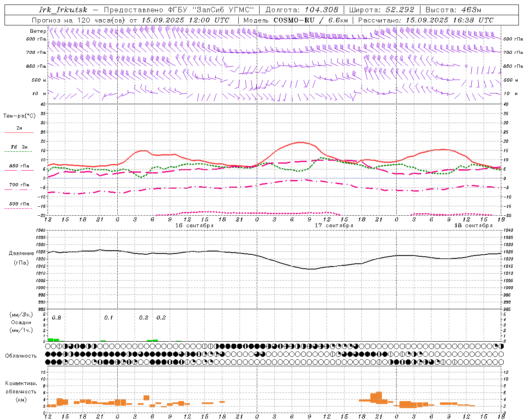Click the Осадки precipitation label
Image resolution: width=525 pixels, height=420 pixels.
pyautogui.click(x=21, y=322)
